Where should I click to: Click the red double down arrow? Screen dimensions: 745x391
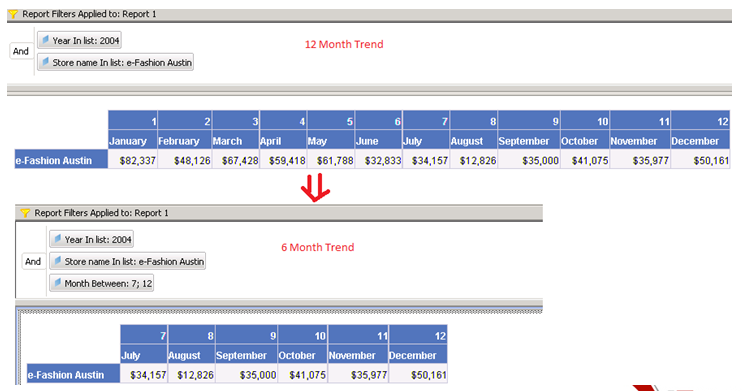click(x=315, y=188)
